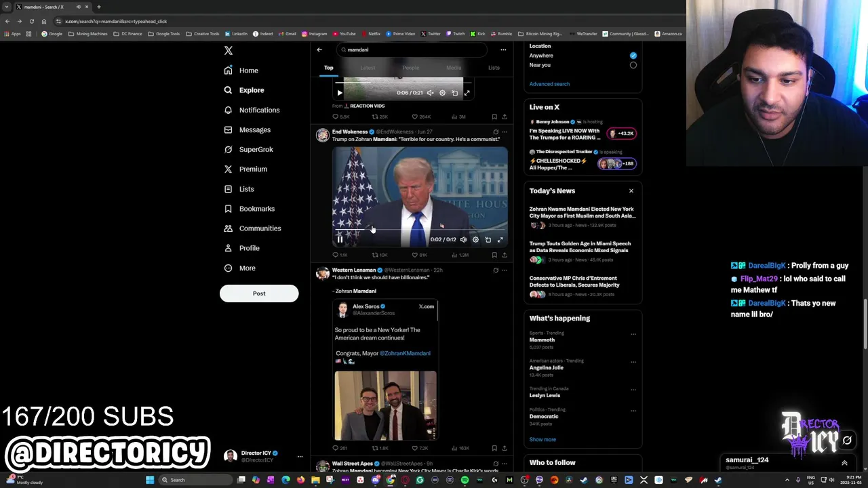Join Benny Johnson live space +43.2K
Viewport: 868px width, 488px height.
[x=621, y=134]
